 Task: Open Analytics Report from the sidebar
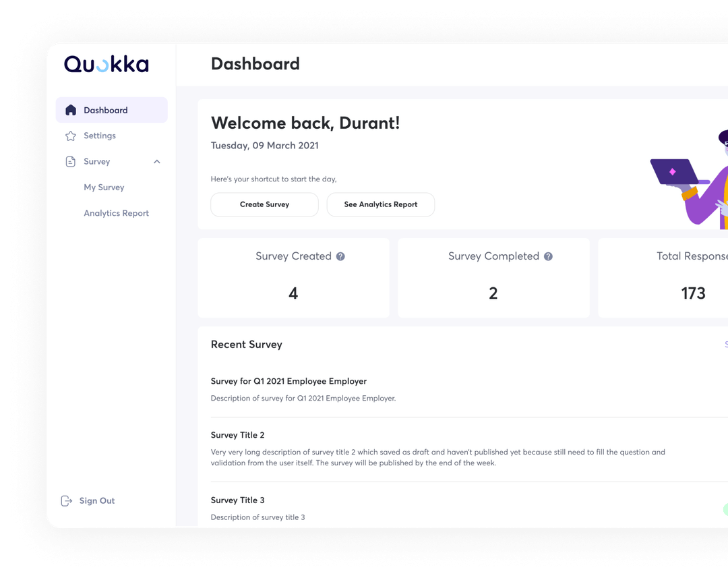pos(116,213)
